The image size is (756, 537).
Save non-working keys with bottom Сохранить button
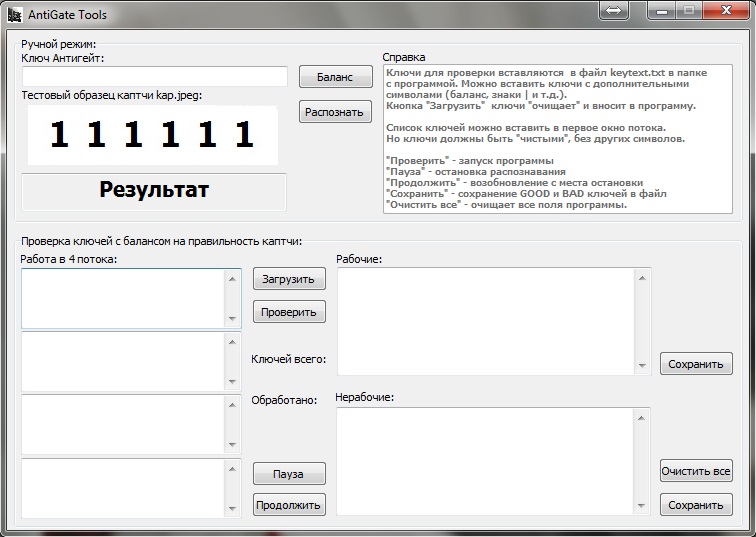(x=696, y=505)
